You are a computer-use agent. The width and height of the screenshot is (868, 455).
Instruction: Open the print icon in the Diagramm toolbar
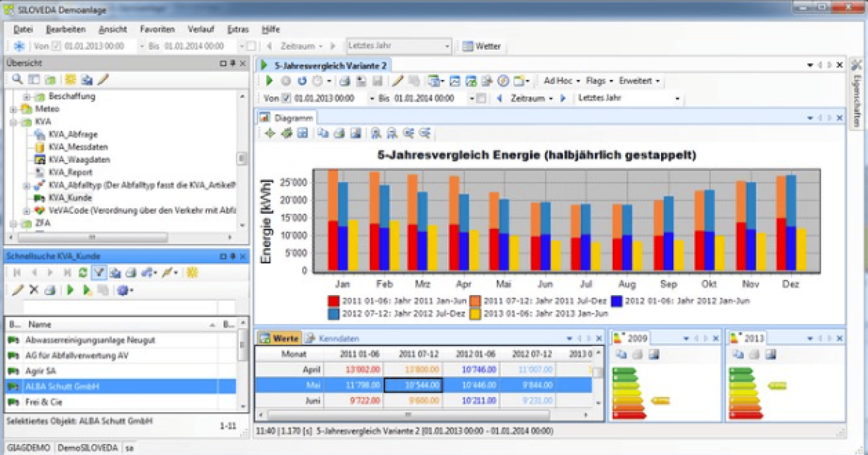tap(340, 133)
